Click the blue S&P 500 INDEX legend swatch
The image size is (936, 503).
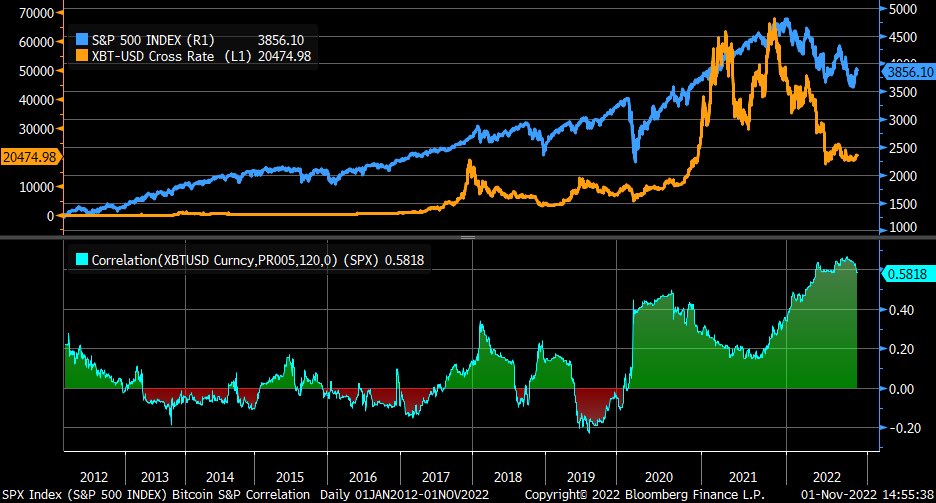tap(82, 40)
